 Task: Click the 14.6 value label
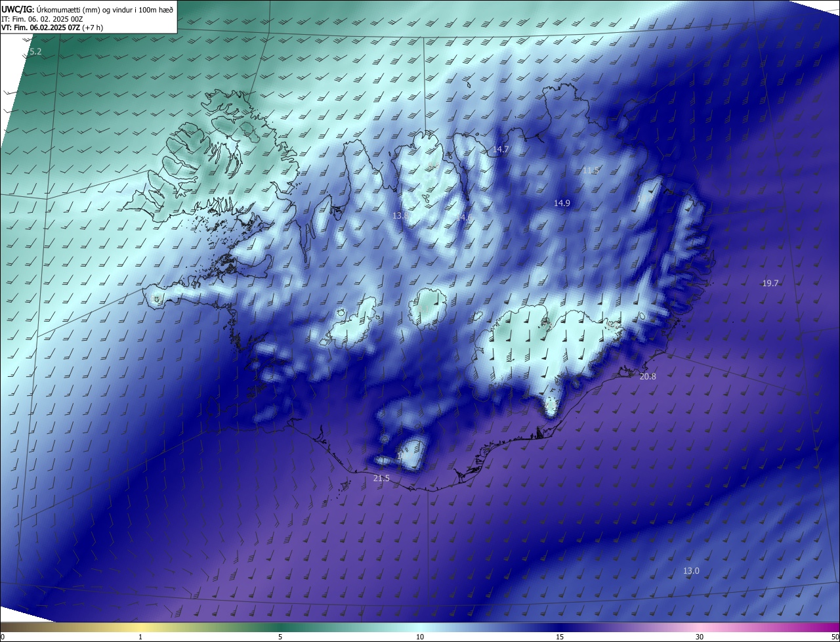(x=464, y=217)
